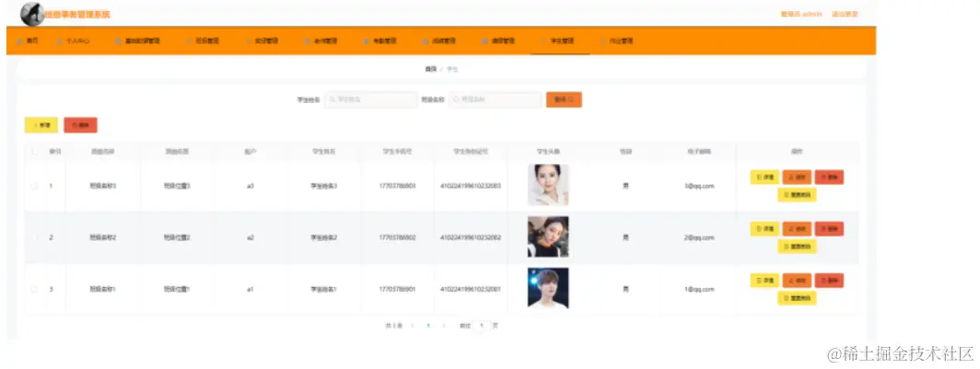Open the 作业管理 menu item
The image size is (980, 369).
616,40
